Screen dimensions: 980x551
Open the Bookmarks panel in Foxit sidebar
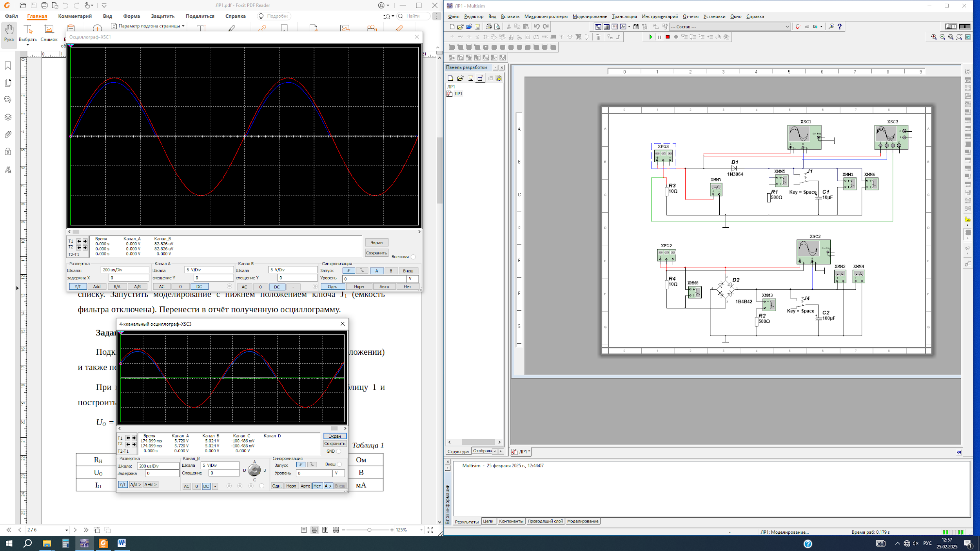tap(8, 66)
